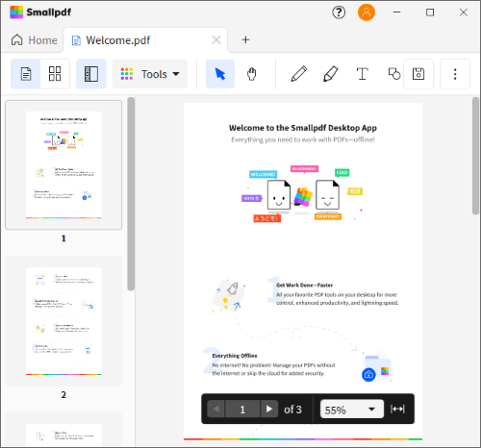
Task: Open the 55% zoom level dropdown
Action: [352, 409]
